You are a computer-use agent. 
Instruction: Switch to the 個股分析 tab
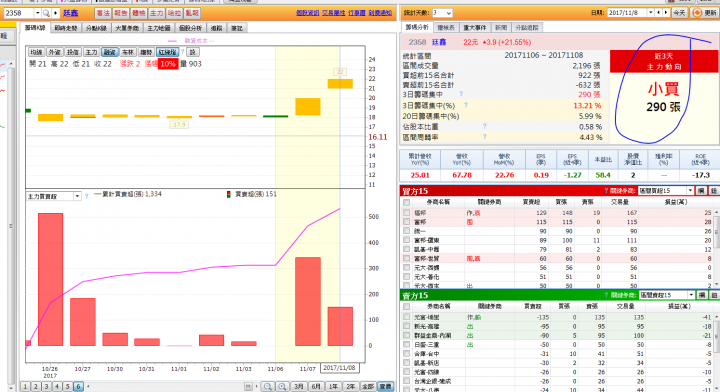191,28
